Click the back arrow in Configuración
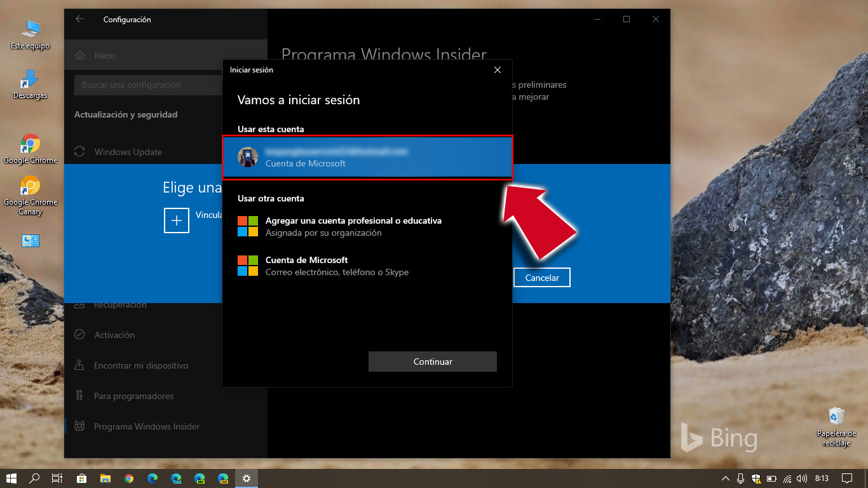Screen dimensions: 868x488 pyautogui.click(x=78, y=19)
